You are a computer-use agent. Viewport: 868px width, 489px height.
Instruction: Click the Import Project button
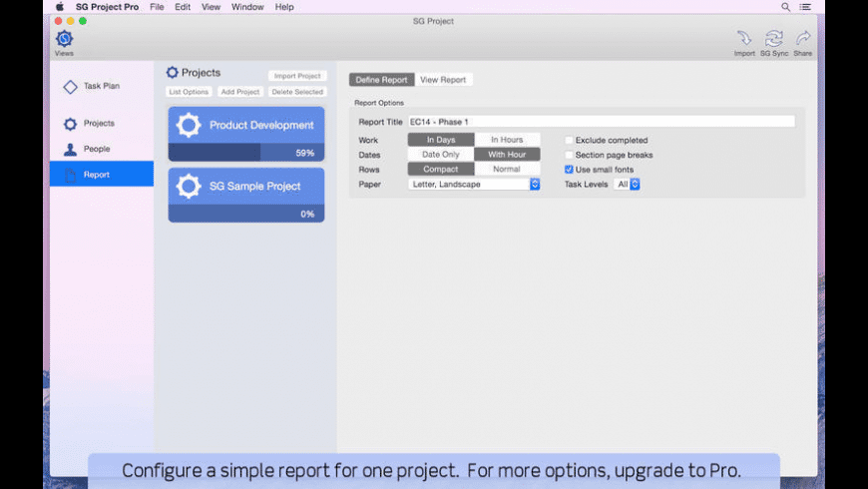(297, 76)
